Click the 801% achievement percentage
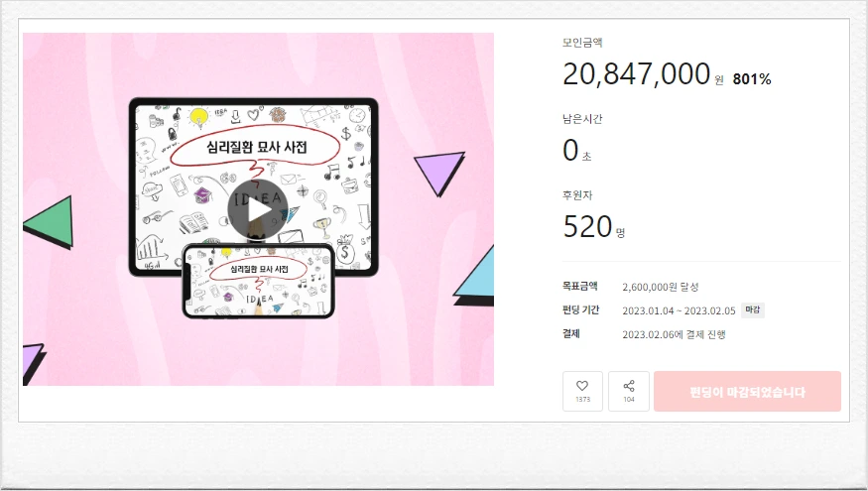The width and height of the screenshot is (868, 491). pos(752,79)
